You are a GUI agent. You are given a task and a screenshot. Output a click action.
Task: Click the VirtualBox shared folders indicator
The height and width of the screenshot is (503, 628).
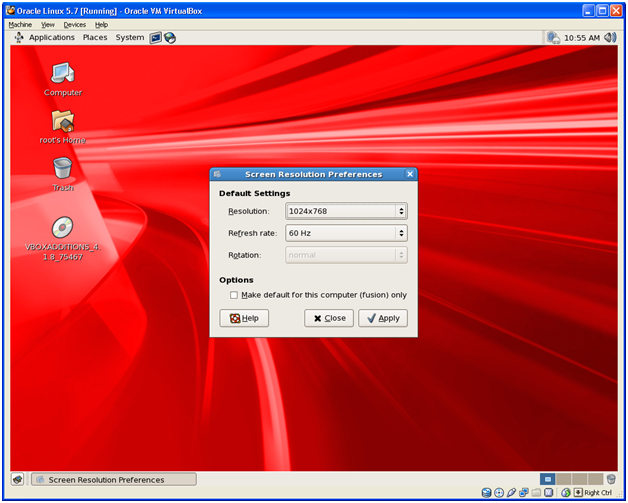(536, 493)
